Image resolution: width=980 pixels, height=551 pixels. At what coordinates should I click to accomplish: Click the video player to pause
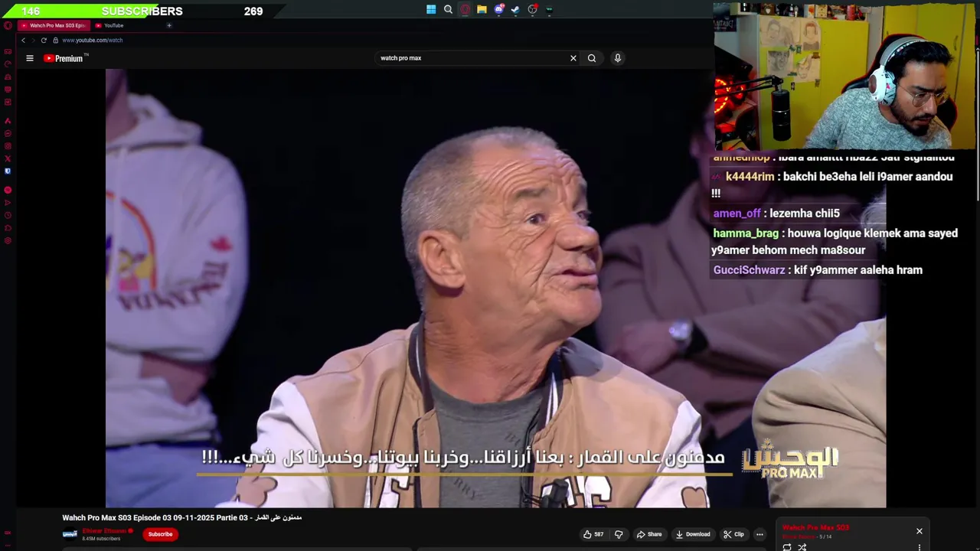[495, 288]
